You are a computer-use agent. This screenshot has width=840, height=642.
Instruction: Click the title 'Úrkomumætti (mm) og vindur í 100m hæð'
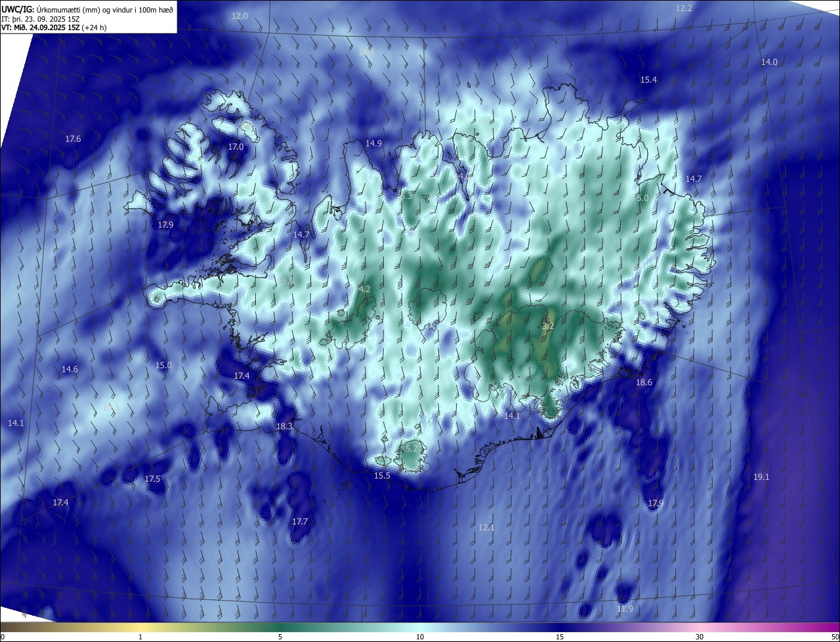(105, 9)
